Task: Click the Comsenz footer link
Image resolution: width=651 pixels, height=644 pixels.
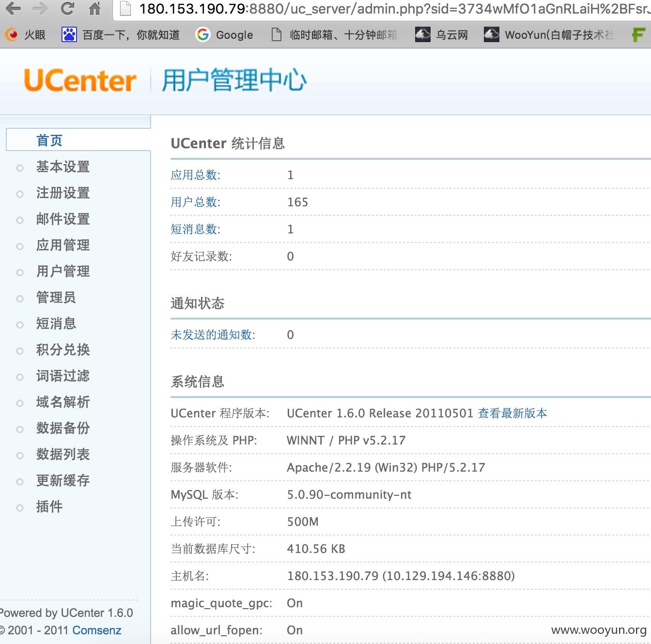Action: 97,630
